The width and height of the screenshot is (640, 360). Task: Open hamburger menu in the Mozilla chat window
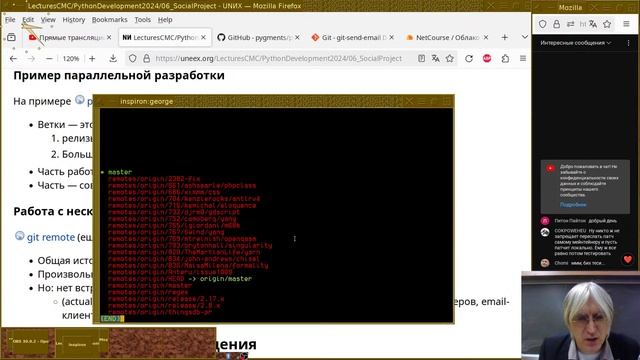[627, 24]
